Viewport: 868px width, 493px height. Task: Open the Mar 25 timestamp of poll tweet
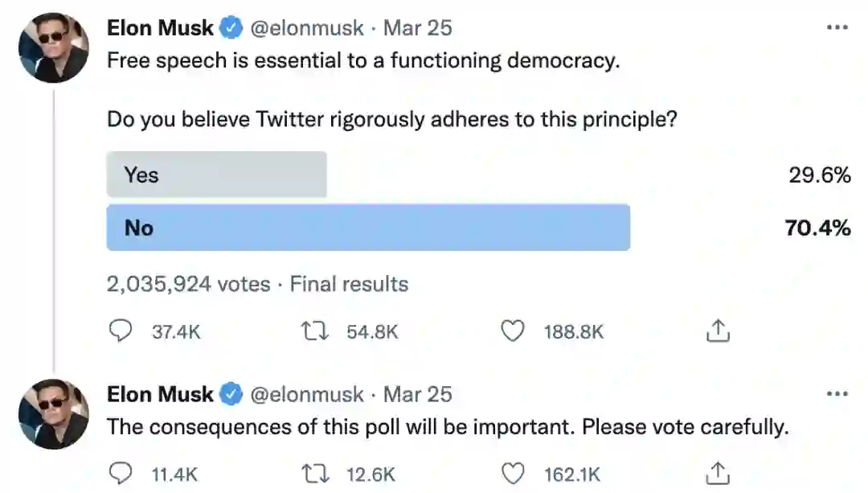click(417, 28)
